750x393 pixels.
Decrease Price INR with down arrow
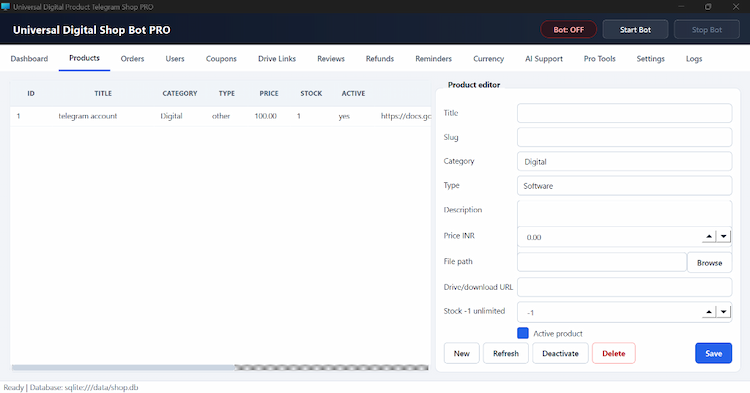(x=724, y=236)
